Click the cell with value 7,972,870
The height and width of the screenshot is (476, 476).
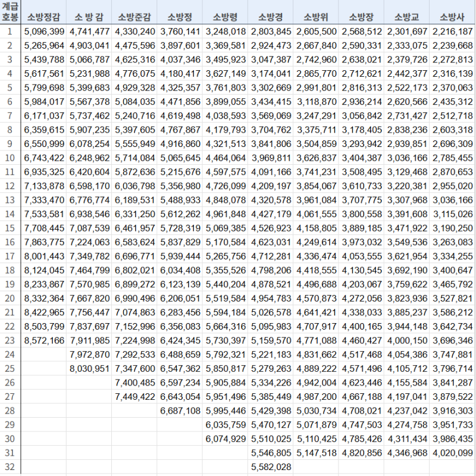[89, 354]
